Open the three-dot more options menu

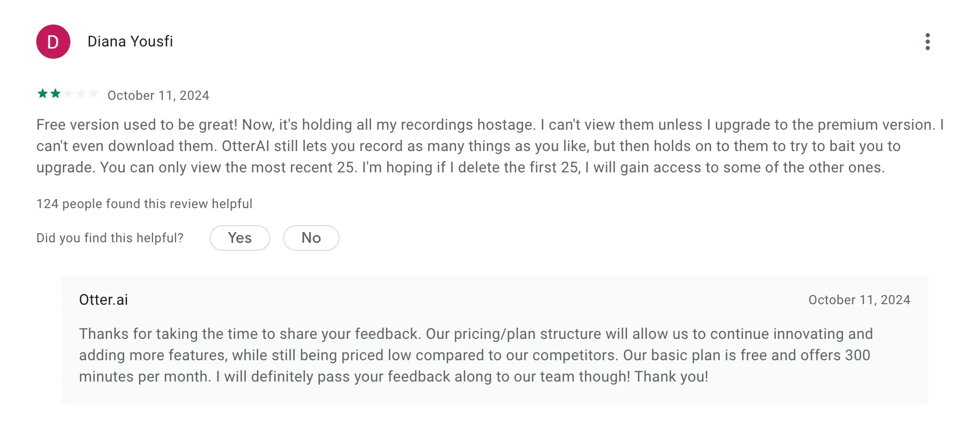tap(928, 42)
